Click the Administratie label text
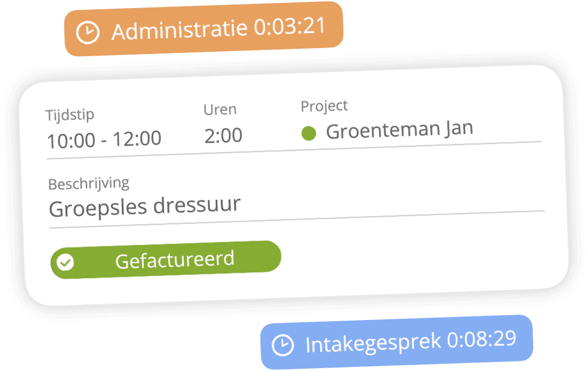Screen dimensions: 588x371 (180, 30)
